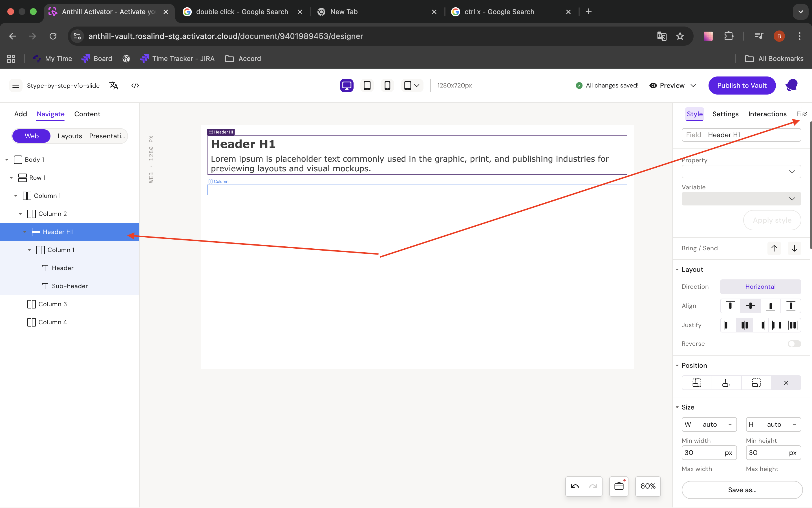Select Sub-header in navigation tree
Viewport: 812px width, 508px height.
click(69, 286)
